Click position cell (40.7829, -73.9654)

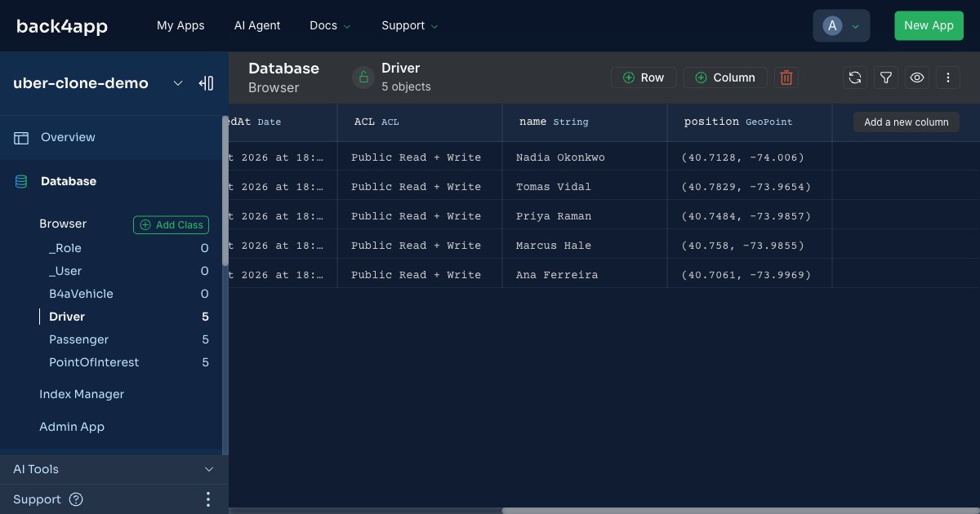coord(750,187)
